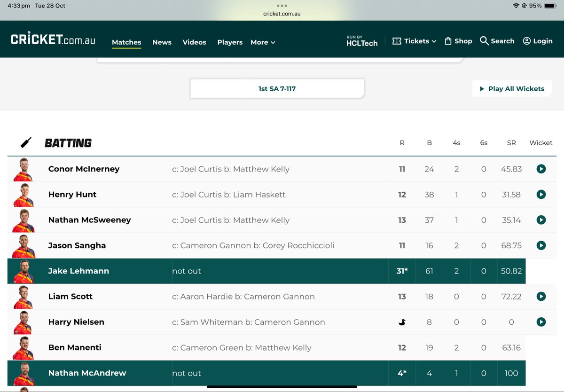Click the BATTING section heading
Screen dimensions: 564x392
(x=68, y=143)
